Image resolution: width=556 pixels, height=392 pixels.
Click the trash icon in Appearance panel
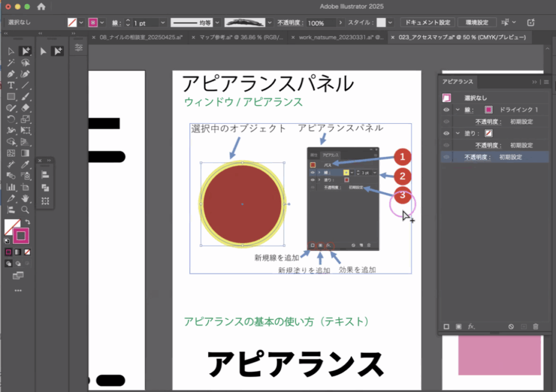click(x=535, y=326)
